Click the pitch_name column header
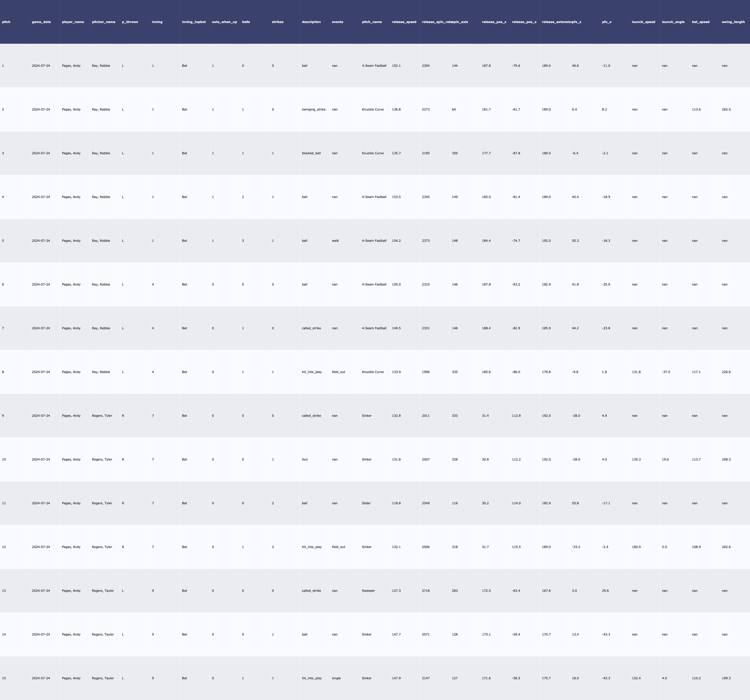Screen dimensions: 750x700 click(x=371, y=22)
